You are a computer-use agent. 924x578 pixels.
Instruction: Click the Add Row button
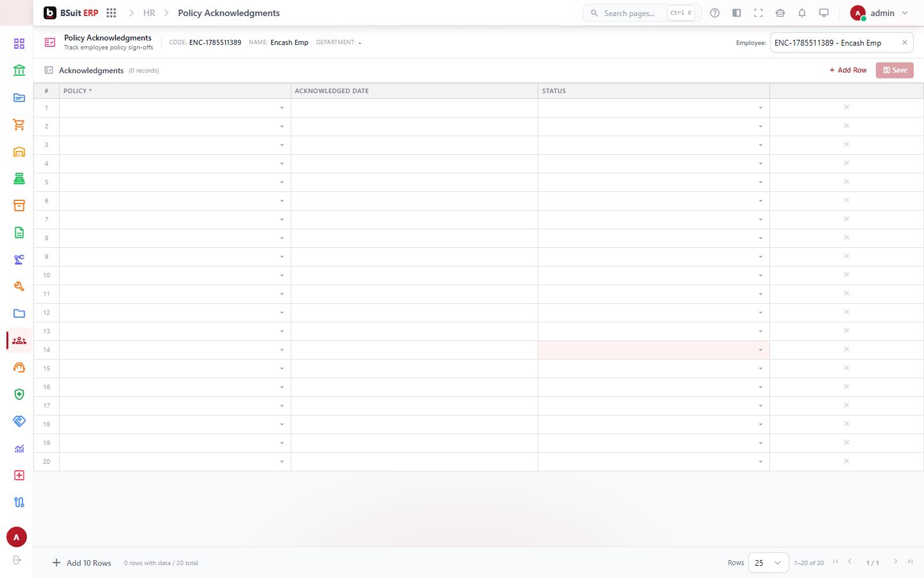(848, 70)
